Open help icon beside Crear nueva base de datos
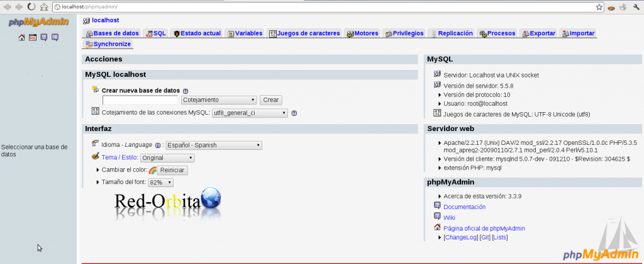The width and height of the screenshot is (644, 264). coord(186,91)
